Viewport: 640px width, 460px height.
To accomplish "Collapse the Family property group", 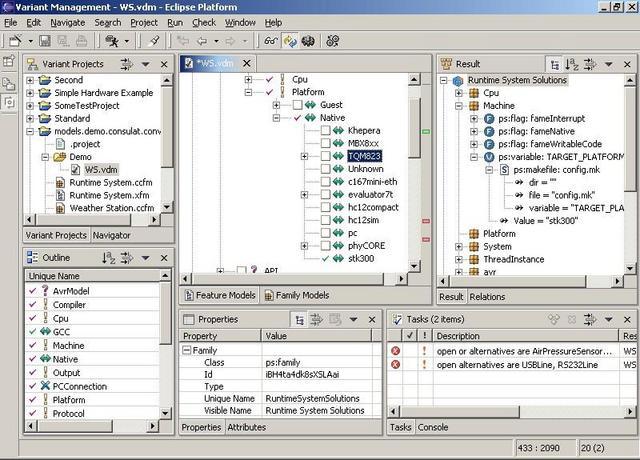I will (x=187, y=350).
